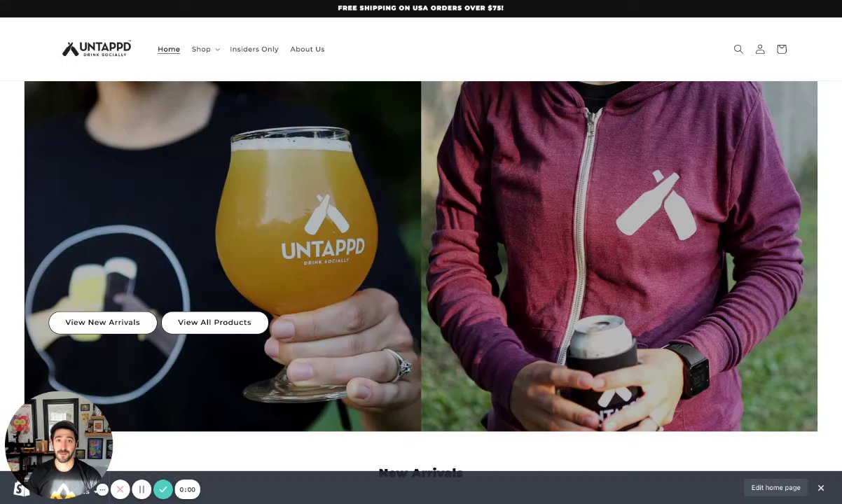Click the webcam presenter bubble
Screen dimensions: 842x504
[x=59, y=445]
